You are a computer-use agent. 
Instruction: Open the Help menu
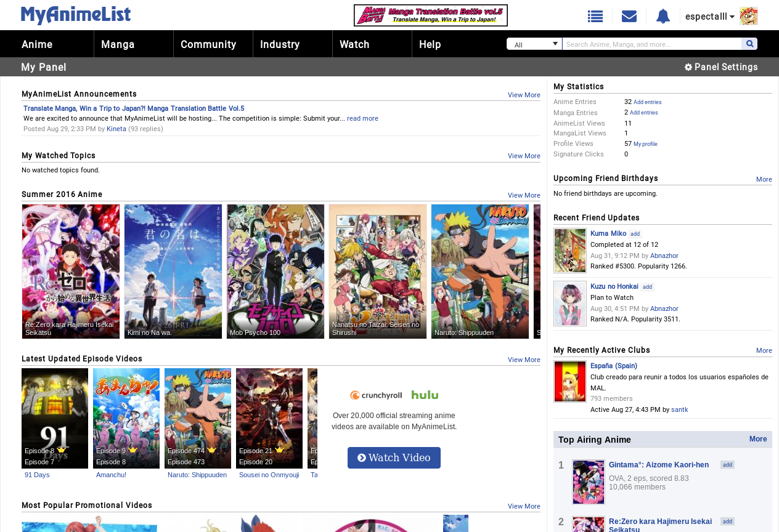click(430, 44)
